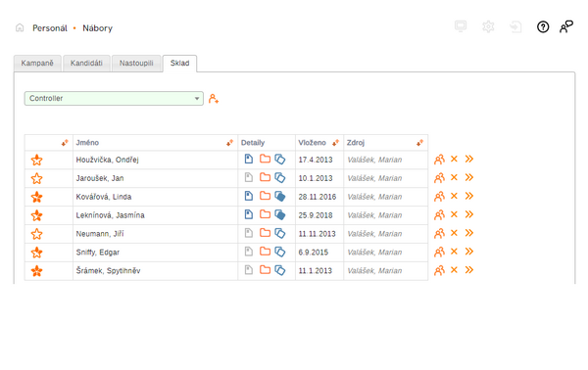Click the name Kovářová, Linda
The height and width of the screenshot is (370, 588).
tap(104, 197)
